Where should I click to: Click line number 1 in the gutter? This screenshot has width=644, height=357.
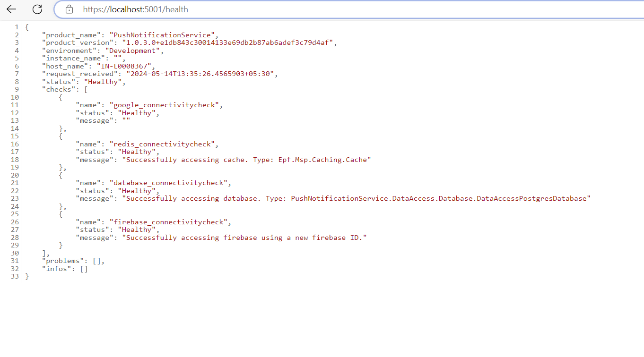(17, 26)
